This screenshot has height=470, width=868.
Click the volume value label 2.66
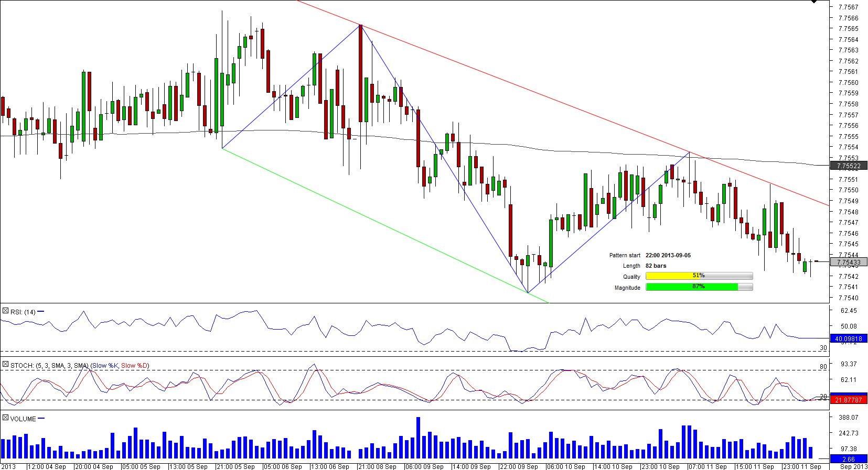[x=849, y=460]
